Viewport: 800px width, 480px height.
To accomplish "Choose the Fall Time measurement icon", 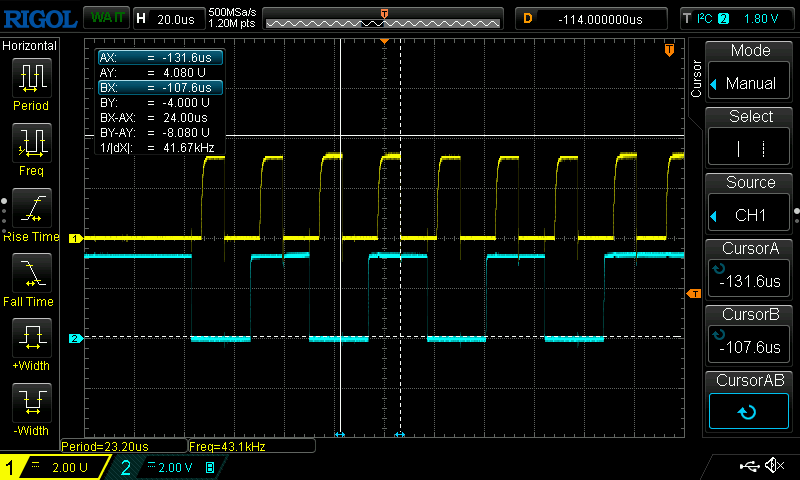I will [31, 273].
